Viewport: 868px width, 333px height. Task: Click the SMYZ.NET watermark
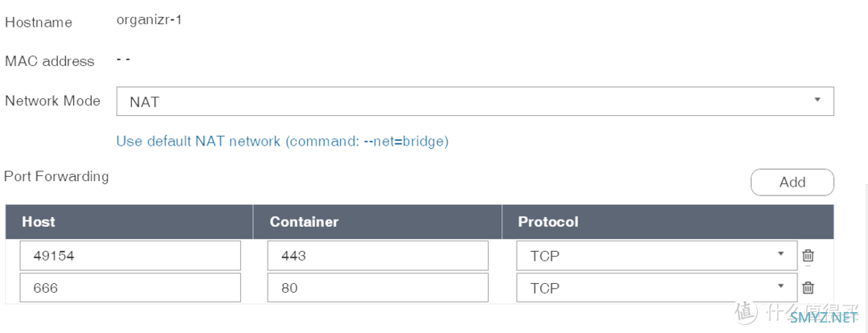[823, 318]
